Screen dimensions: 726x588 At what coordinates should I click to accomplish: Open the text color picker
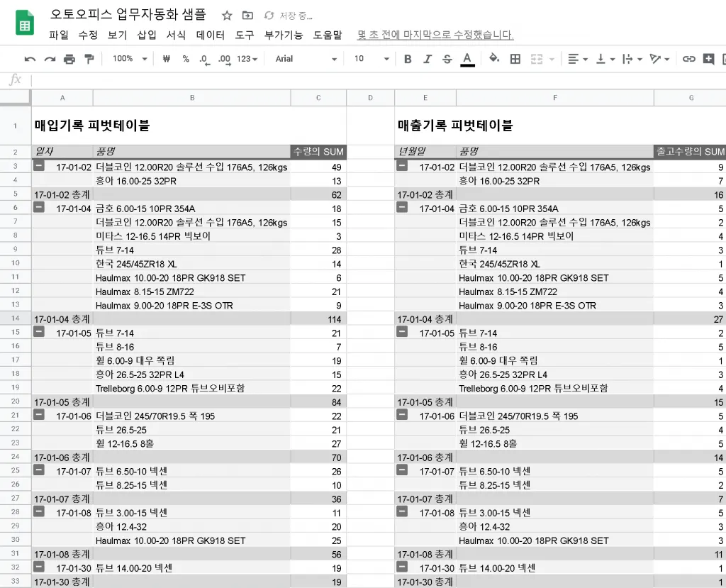467,60
